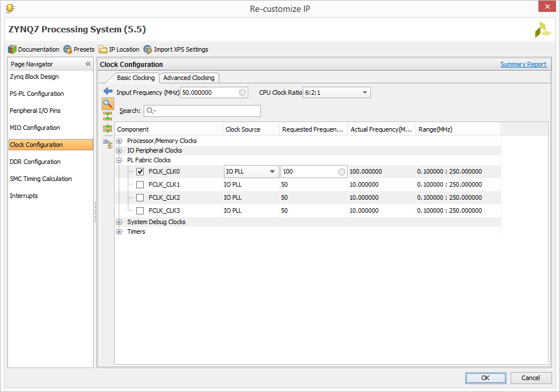Click the expand all tree icon
The image size is (560, 392).
pyautogui.click(x=107, y=129)
